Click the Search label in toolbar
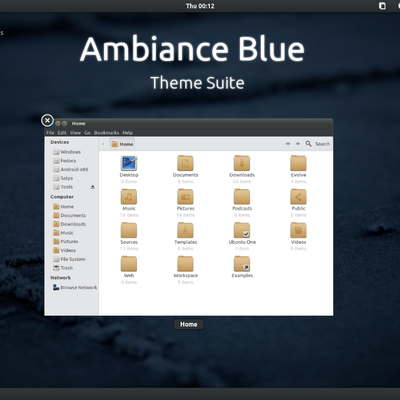Viewport: 400px width, 400px height. tap(322, 144)
